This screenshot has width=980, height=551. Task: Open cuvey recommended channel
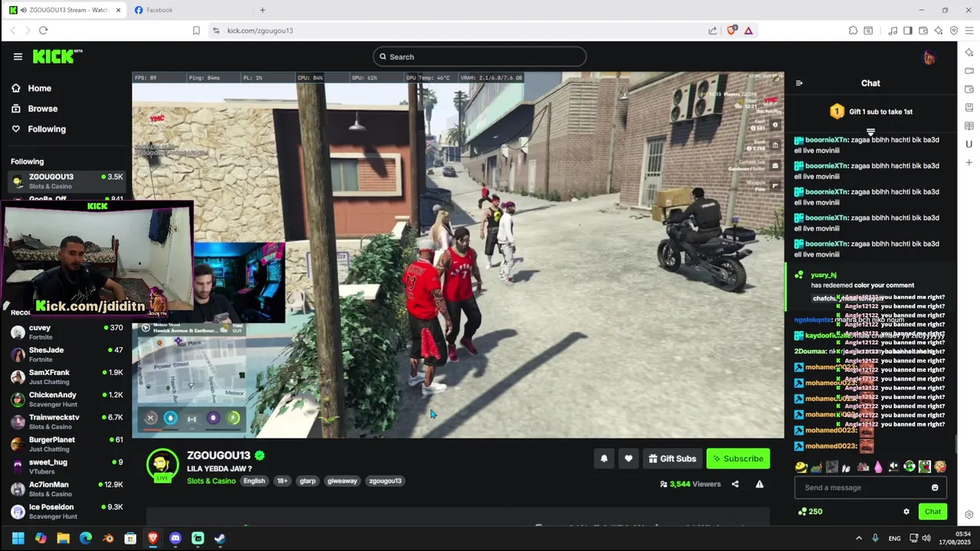67,332
